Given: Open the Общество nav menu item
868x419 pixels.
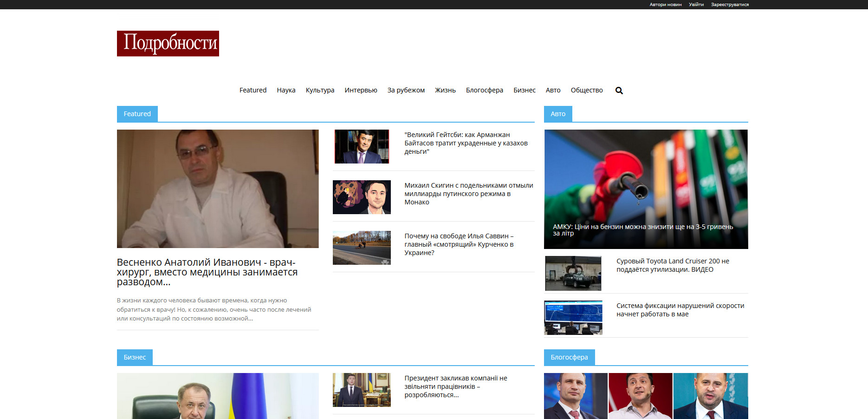Looking at the screenshot, I should pos(586,90).
